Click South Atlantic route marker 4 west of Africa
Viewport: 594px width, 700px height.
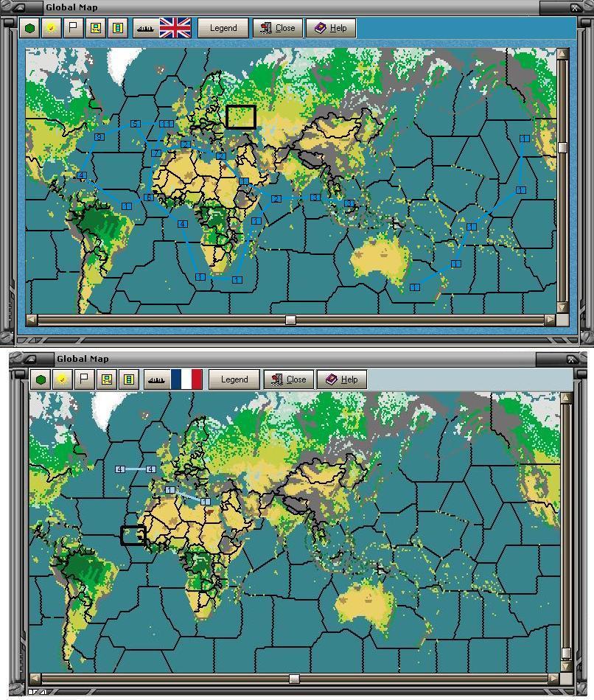coord(182,224)
